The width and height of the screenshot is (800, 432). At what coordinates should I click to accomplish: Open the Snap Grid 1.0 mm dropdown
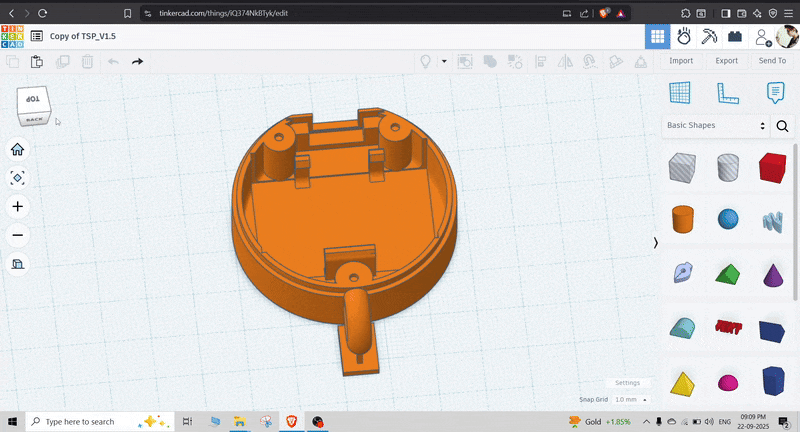pyautogui.click(x=631, y=399)
